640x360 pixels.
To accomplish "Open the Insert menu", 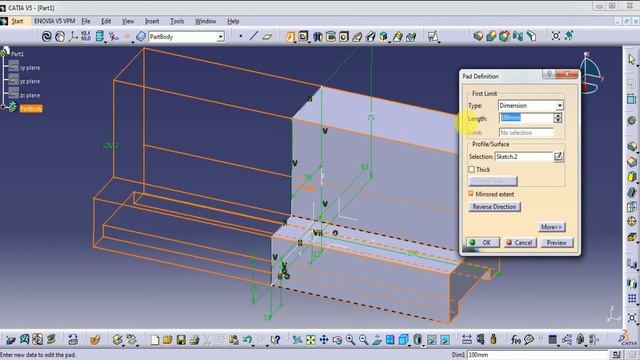I will point(152,21).
